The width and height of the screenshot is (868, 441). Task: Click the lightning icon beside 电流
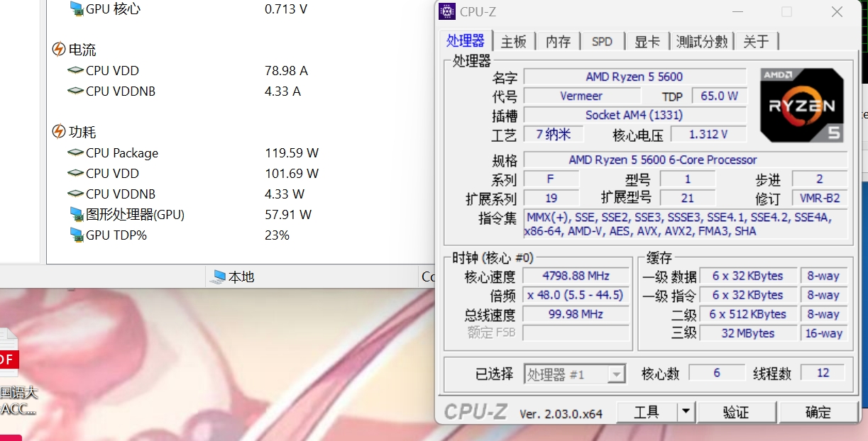[x=59, y=50]
